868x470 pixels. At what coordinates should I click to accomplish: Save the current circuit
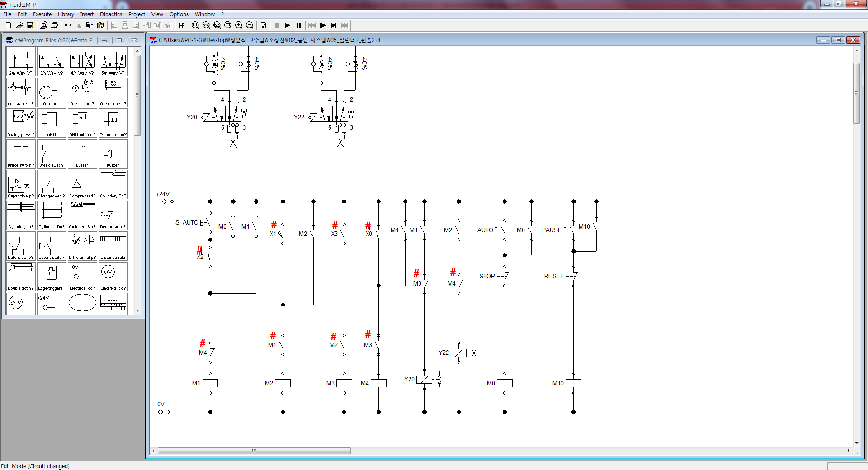tap(30, 25)
